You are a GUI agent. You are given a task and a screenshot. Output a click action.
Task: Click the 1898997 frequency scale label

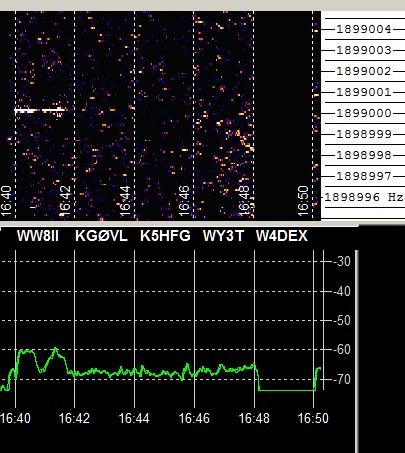pos(364,176)
